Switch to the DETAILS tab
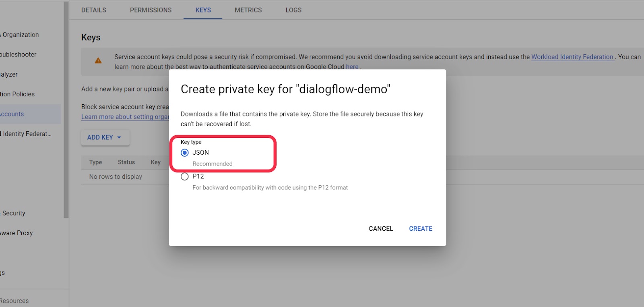This screenshot has width=644, height=307. (94, 10)
